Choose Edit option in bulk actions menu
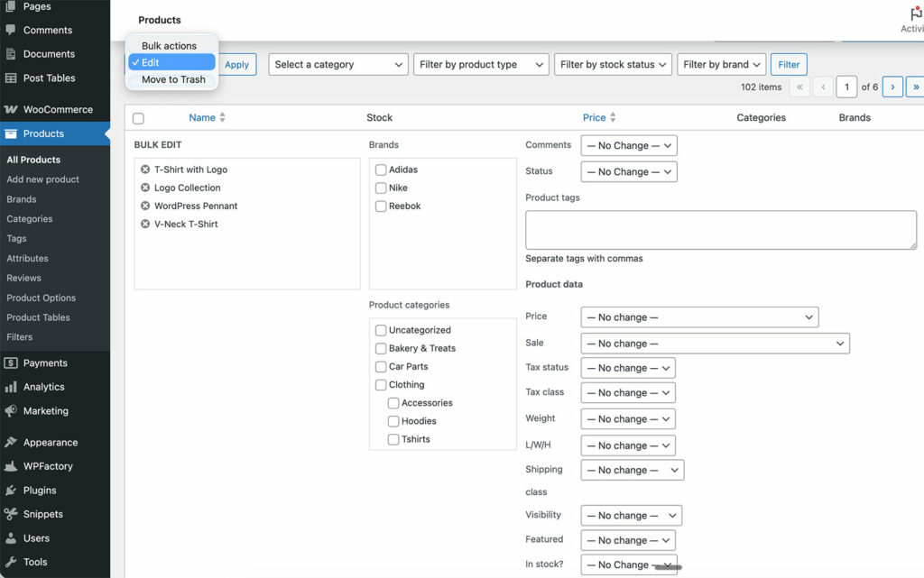This screenshot has height=578, width=924. pos(171,62)
